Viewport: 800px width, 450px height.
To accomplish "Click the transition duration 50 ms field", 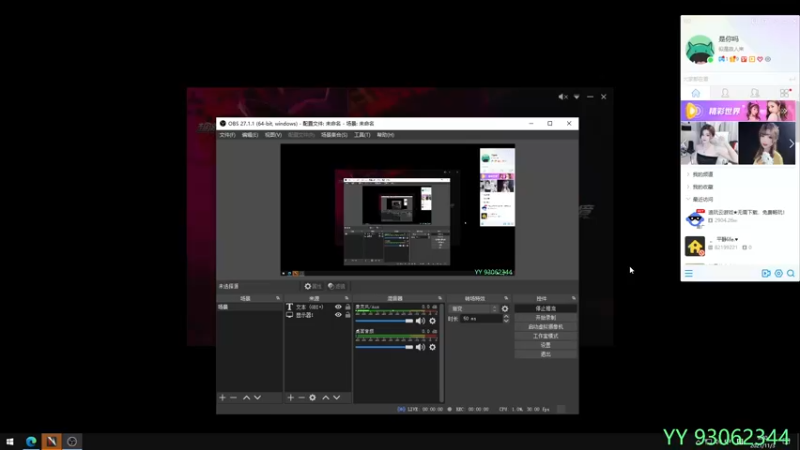I will click(481, 319).
